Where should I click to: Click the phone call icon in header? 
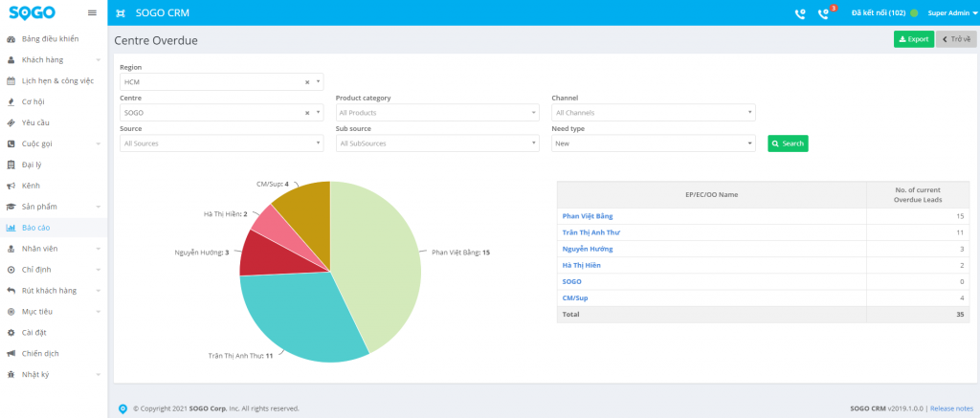(x=800, y=13)
